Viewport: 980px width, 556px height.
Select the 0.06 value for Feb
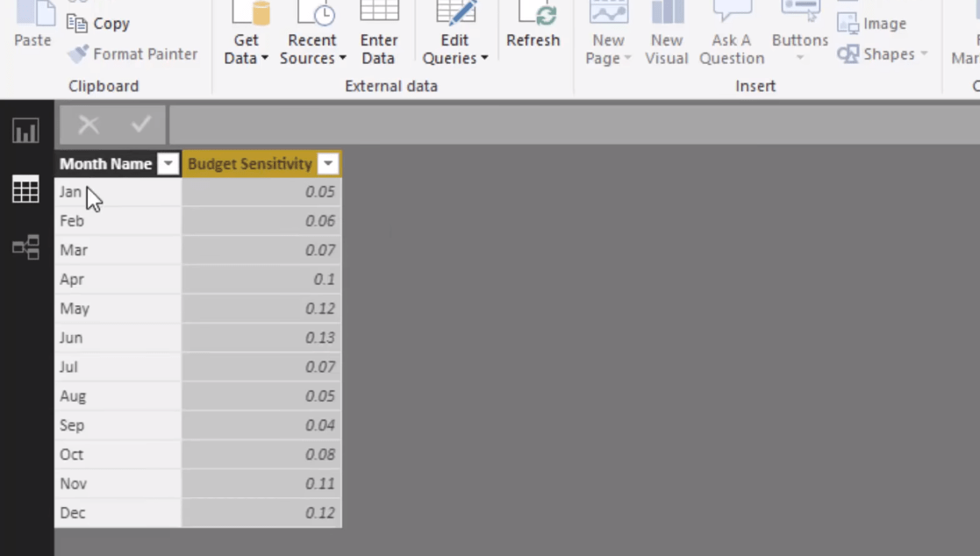click(261, 220)
